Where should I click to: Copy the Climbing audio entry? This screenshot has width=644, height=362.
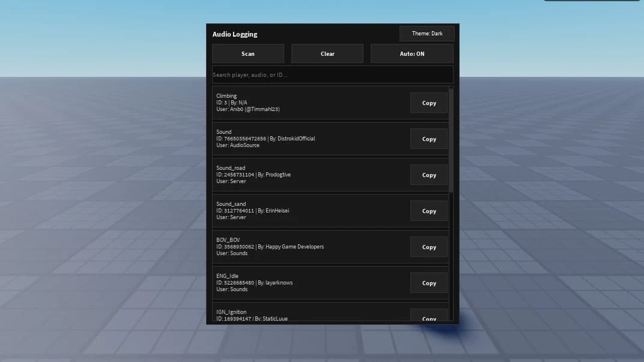pos(429,103)
